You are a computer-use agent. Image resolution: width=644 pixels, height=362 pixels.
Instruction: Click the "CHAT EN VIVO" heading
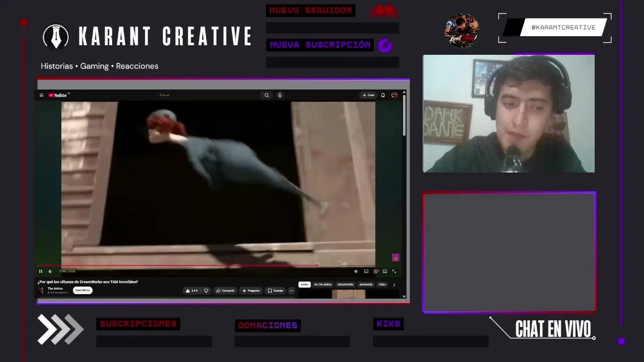point(553,329)
